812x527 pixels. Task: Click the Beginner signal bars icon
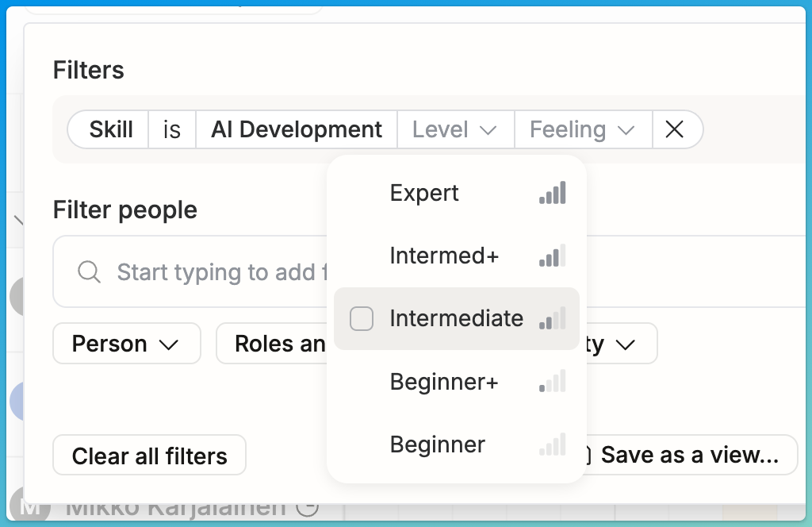coord(552,444)
